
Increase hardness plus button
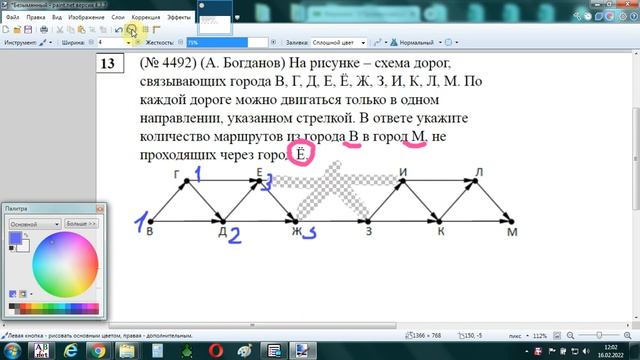[273, 42]
